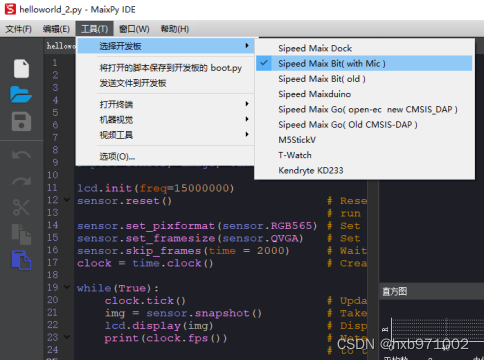The image size is (485, 360).
Task: Select checked Sipeed Maix Bit( with Mic )
Action: (364, 63)
